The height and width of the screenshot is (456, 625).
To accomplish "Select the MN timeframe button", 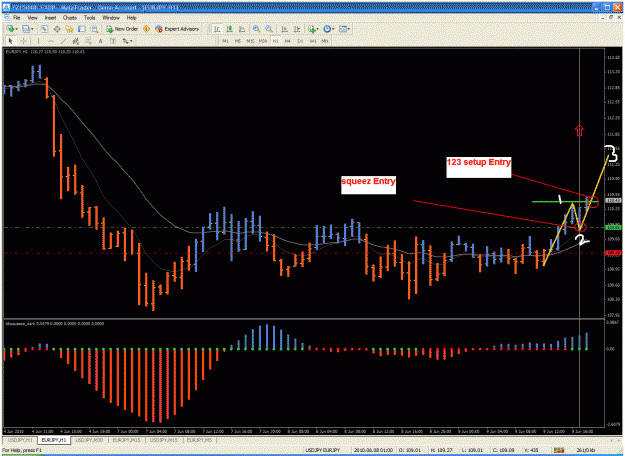I will pos(325,41).
